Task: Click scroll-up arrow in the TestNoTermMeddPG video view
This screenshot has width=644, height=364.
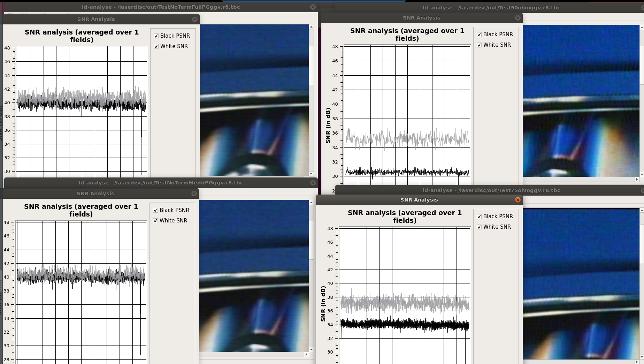Action: click(311, 203)
